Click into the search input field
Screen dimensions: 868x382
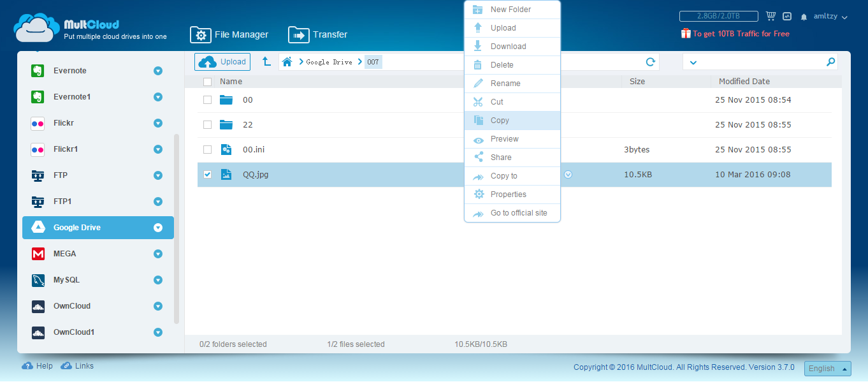pos(762,62)
